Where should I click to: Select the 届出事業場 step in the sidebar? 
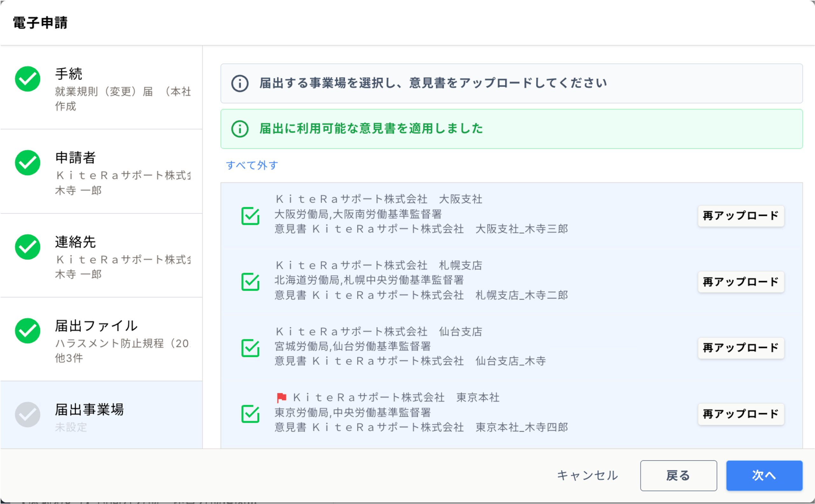pos(101,415)
